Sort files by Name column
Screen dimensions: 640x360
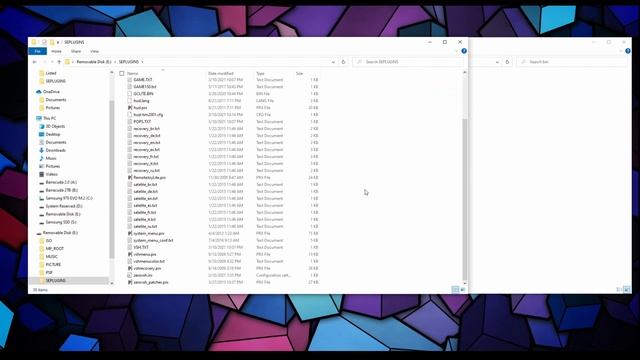(x=133, y=73)
